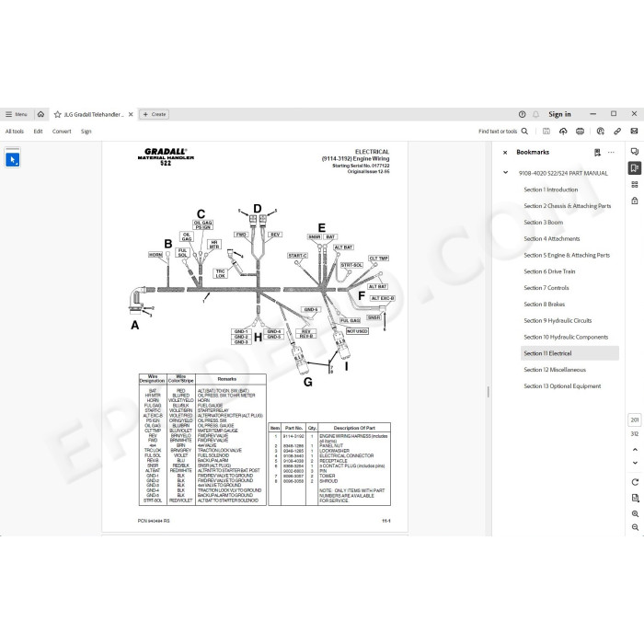644x644 pixels.
Task: Select 9108-4020 522/524 PART MANUAL bookmark
Action: coord(563,173)
